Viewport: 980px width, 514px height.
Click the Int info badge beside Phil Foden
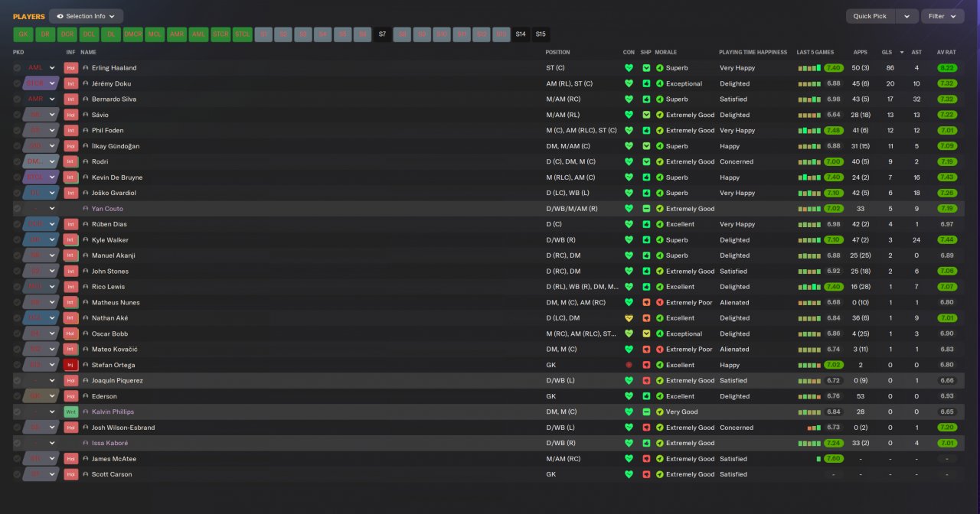(x=71, y=130)
